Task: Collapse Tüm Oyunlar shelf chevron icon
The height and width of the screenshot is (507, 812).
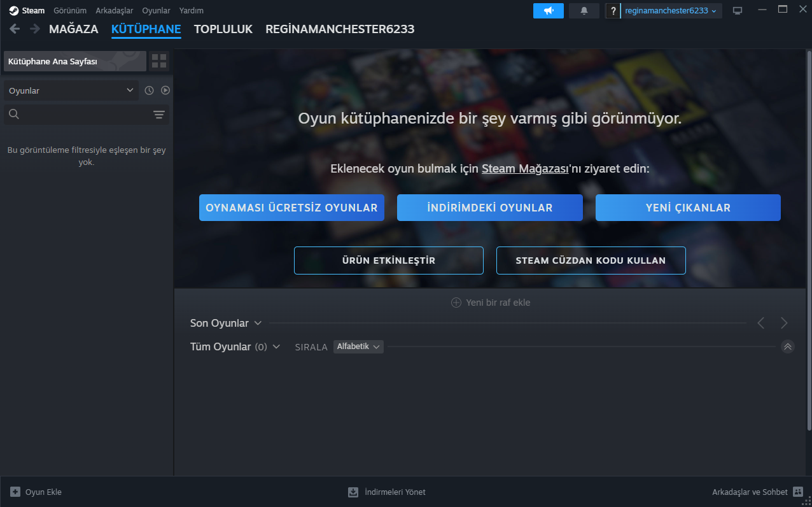Action: point(787,346)
